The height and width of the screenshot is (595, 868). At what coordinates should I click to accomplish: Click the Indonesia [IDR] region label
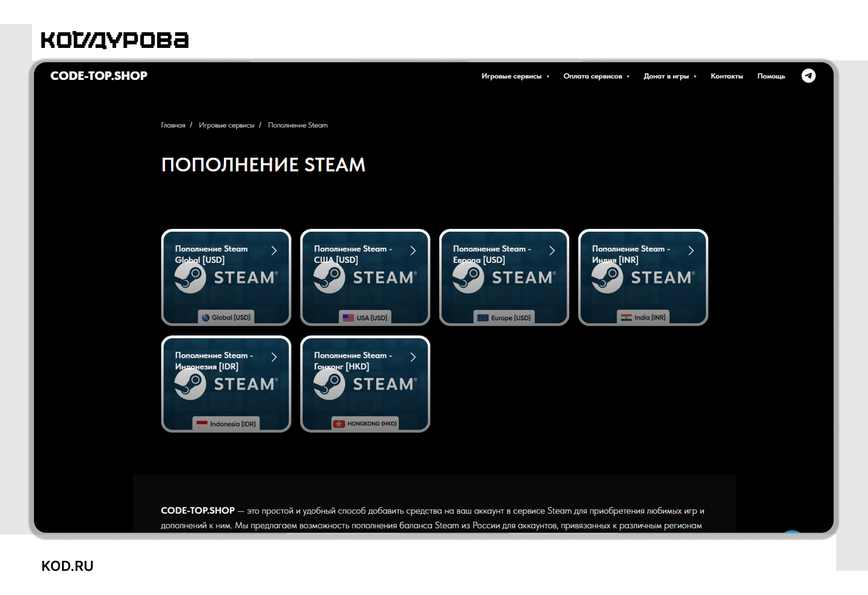point(233,424)
